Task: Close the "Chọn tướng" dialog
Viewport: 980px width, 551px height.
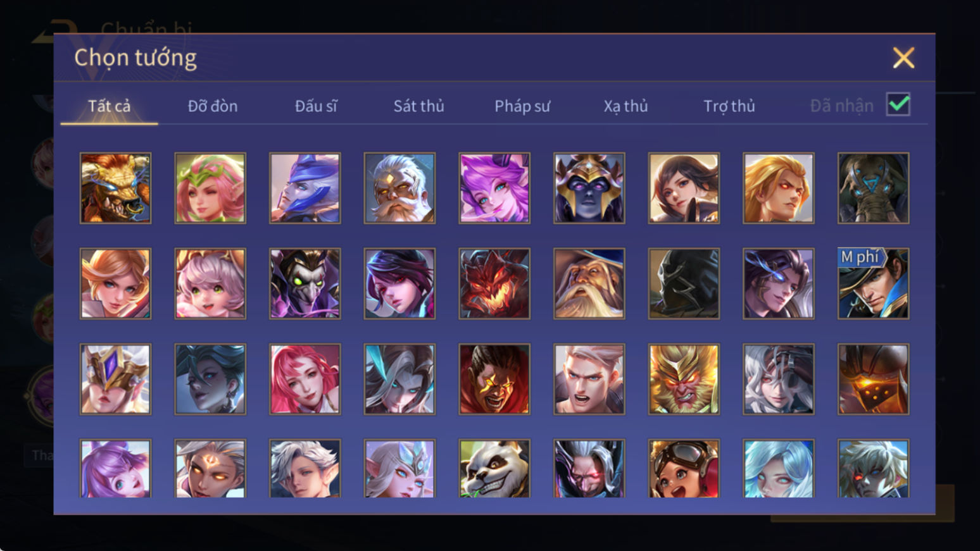Action: [x=903, y=58]
